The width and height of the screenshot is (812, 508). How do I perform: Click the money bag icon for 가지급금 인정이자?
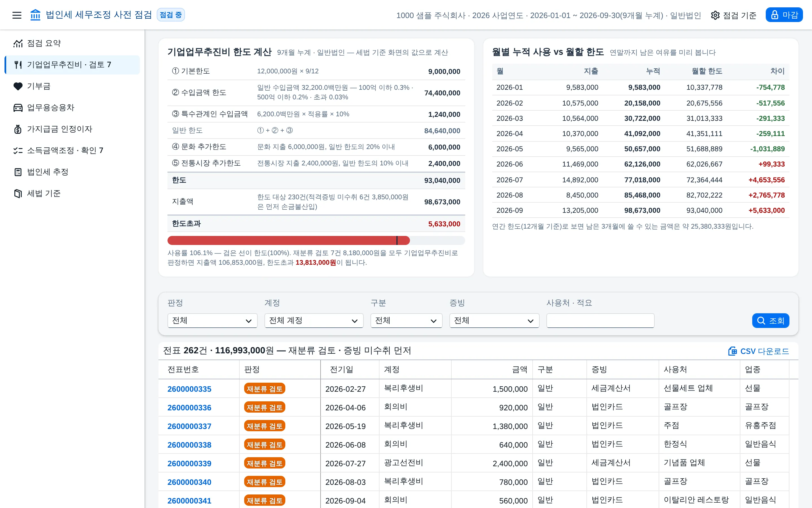tap(18, 129)
